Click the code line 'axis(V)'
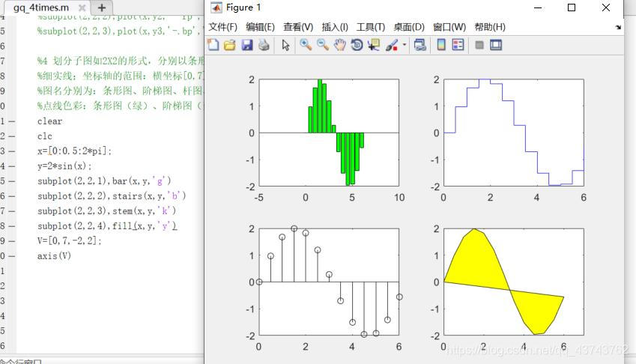This screenshot has height=364, width=636. click(54, 255)
